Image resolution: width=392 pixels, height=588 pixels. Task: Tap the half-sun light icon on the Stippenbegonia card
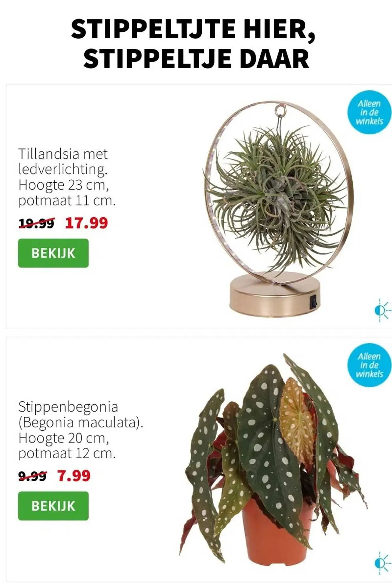[383, 563]
